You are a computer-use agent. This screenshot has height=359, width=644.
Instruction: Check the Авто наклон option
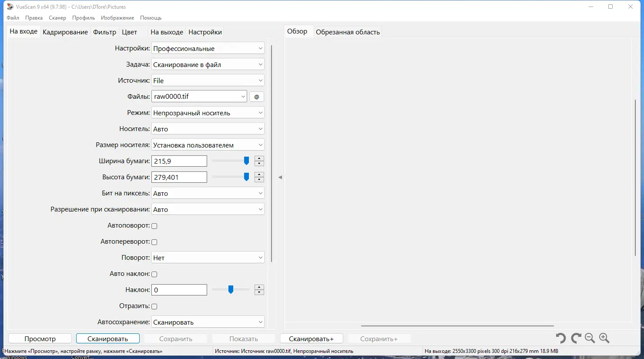154,274
